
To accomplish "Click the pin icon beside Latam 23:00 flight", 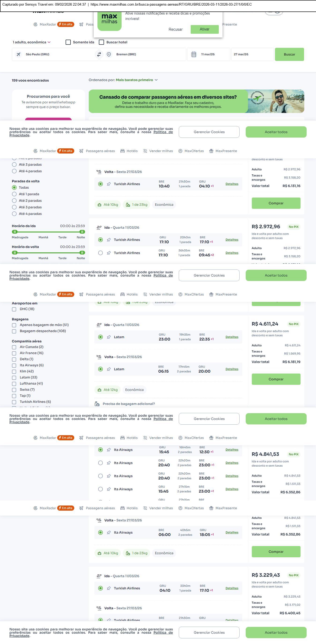I will tap(109, 337).
